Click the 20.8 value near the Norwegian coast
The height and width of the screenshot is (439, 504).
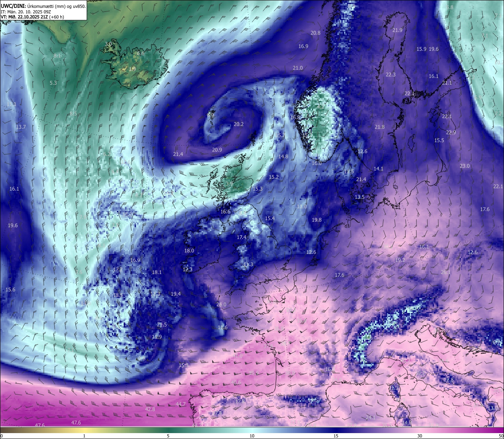315,33
